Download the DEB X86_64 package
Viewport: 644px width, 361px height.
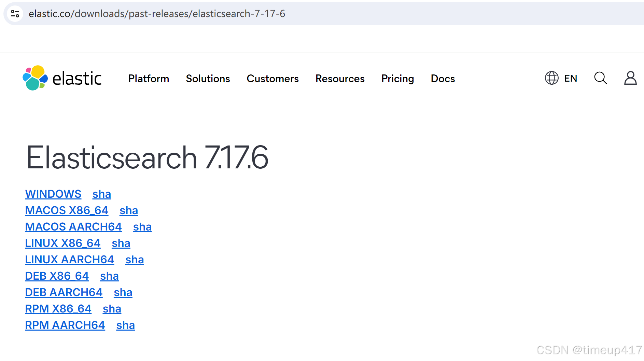pos(57,276)
